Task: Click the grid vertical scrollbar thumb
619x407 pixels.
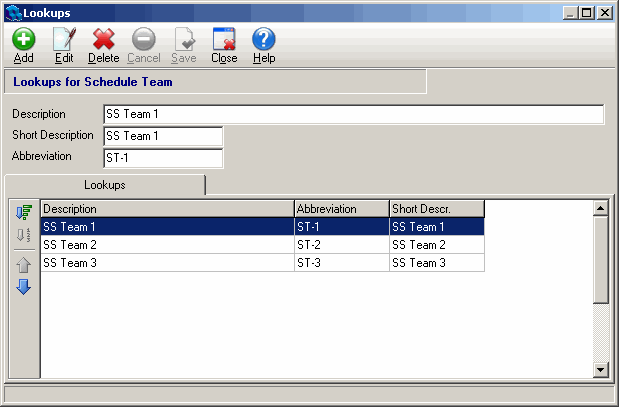Action: coord(600,260)
